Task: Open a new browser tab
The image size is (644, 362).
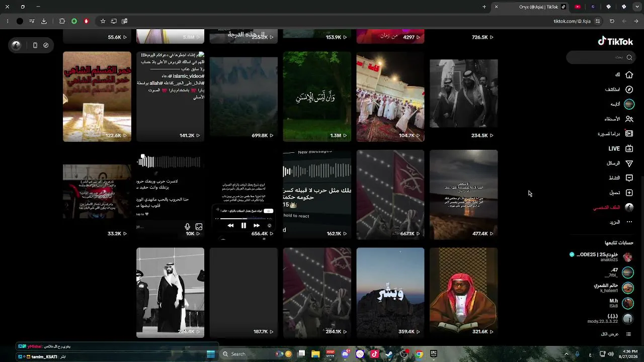Action: (484, 7)
